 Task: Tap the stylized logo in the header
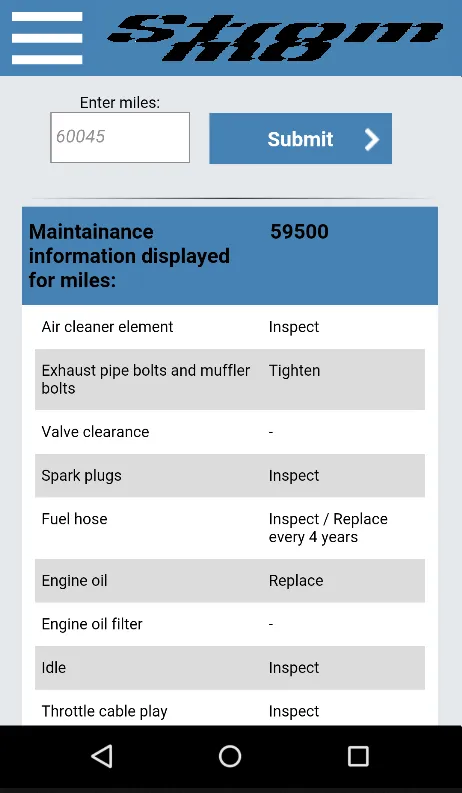pos(274,37)
